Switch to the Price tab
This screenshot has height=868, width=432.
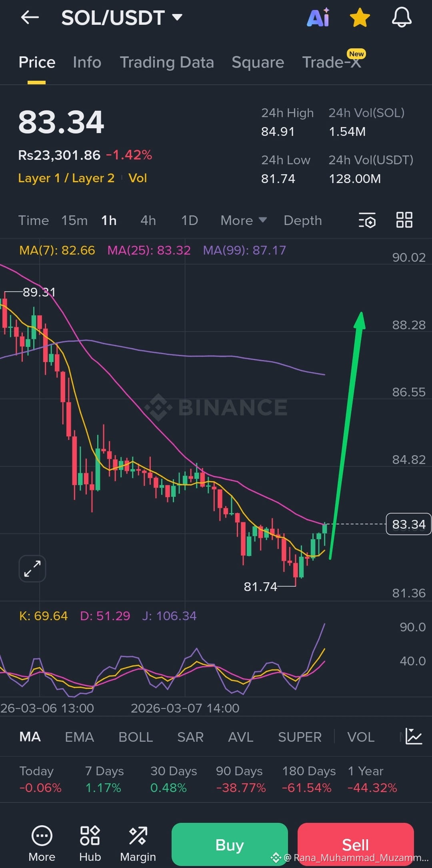[x=37, y=62]
